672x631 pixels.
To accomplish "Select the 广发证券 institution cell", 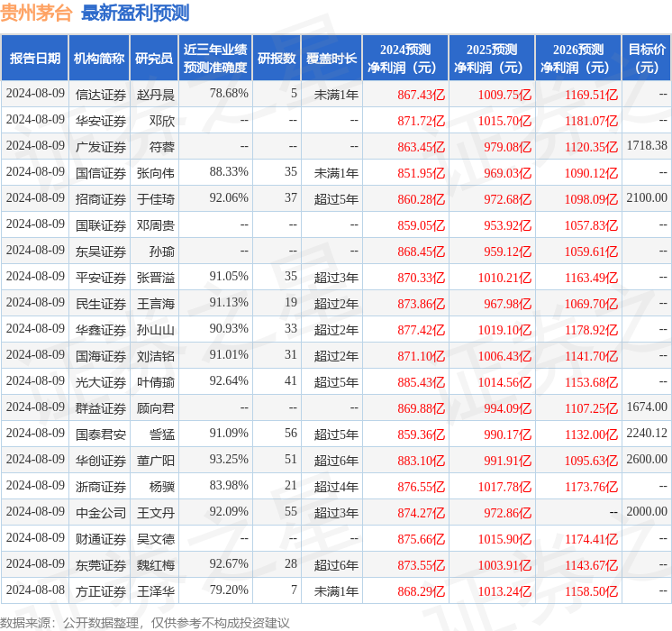I will coord(101,147).
